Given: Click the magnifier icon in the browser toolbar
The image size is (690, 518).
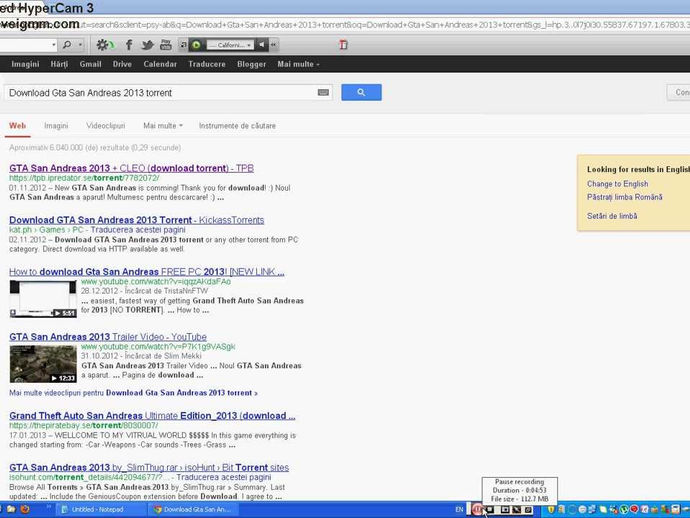Looking at the screenshot, I should coord(67,44).
